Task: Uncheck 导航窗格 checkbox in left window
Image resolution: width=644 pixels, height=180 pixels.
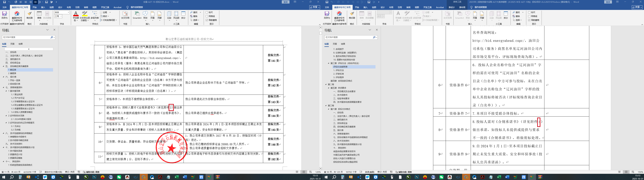Action: (207, 20)
